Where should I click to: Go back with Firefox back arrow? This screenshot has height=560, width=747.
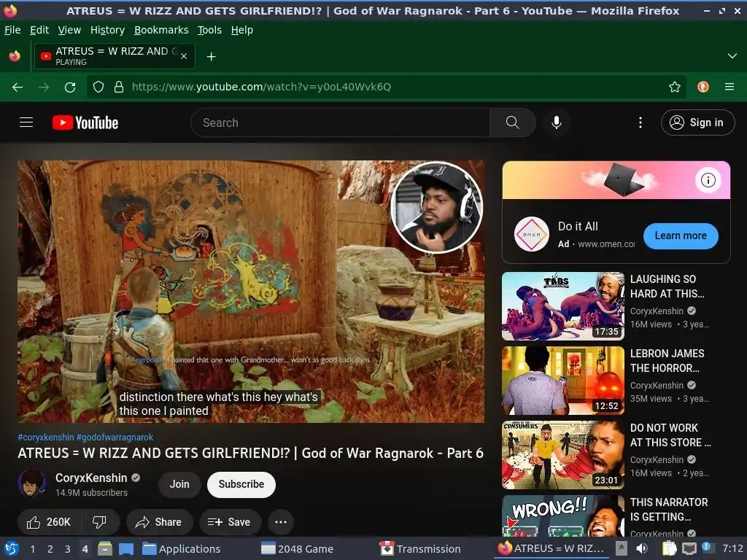coord(18,87)
